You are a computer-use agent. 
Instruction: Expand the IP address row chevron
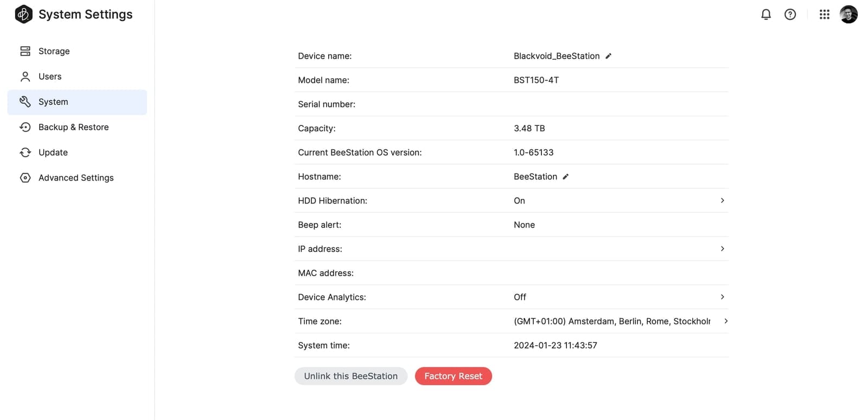tap(722, 249)
